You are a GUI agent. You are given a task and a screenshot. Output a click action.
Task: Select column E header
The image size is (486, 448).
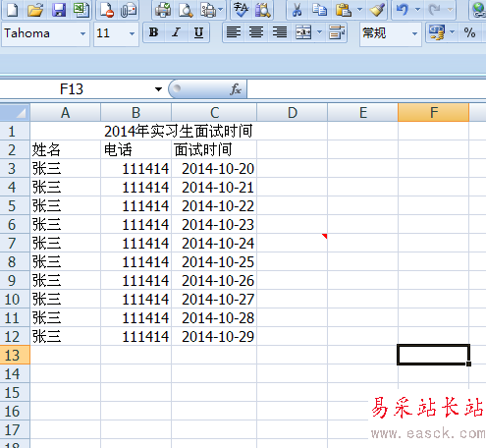click(362, 113)
